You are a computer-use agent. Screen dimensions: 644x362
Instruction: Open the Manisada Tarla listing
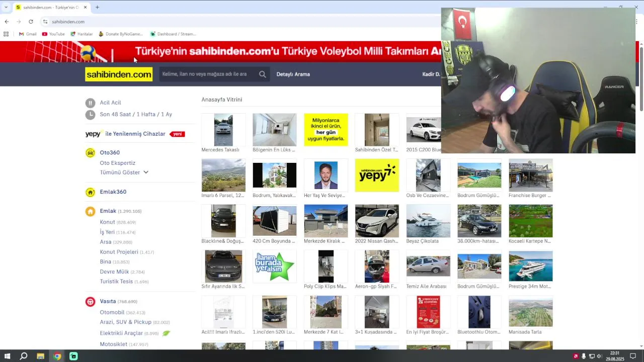(x=530, y=312)
